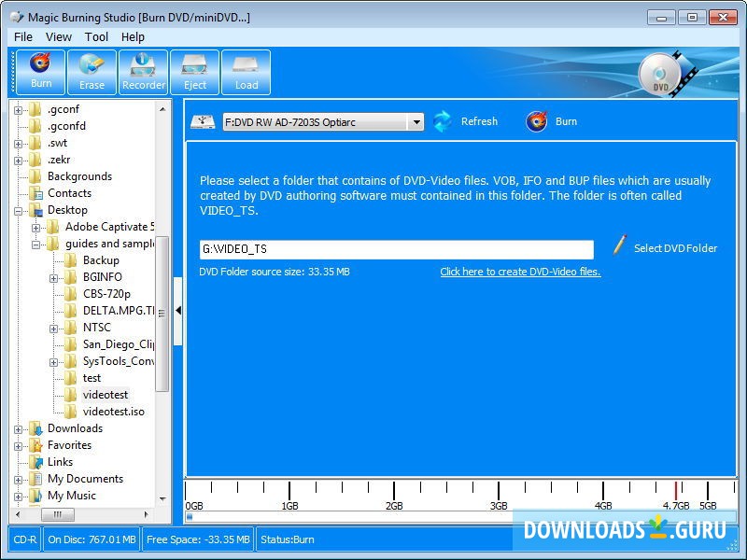Click the Eject drive icon
This screenshot has height=560, width=747.
(x=194, y=72)
